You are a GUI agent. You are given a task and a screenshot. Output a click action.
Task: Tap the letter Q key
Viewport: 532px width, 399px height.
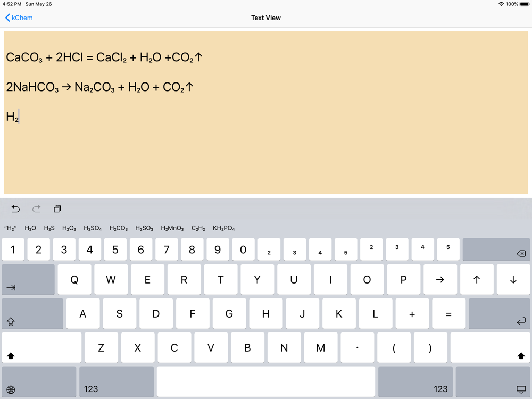coord(74,279)
